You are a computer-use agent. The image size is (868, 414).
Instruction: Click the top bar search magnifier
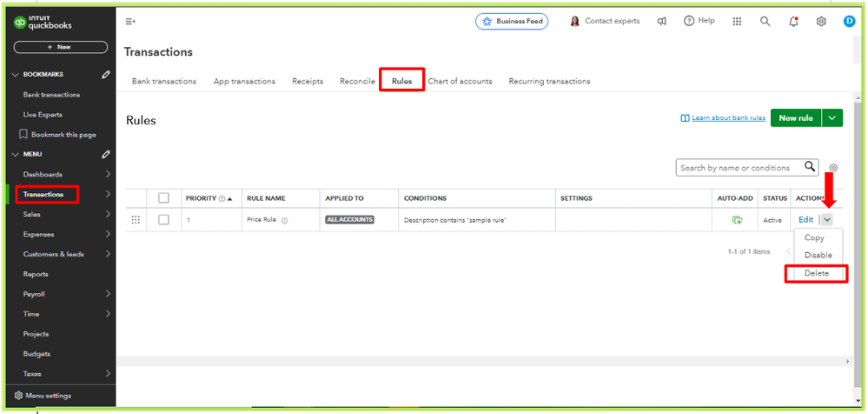coord(765,21)
